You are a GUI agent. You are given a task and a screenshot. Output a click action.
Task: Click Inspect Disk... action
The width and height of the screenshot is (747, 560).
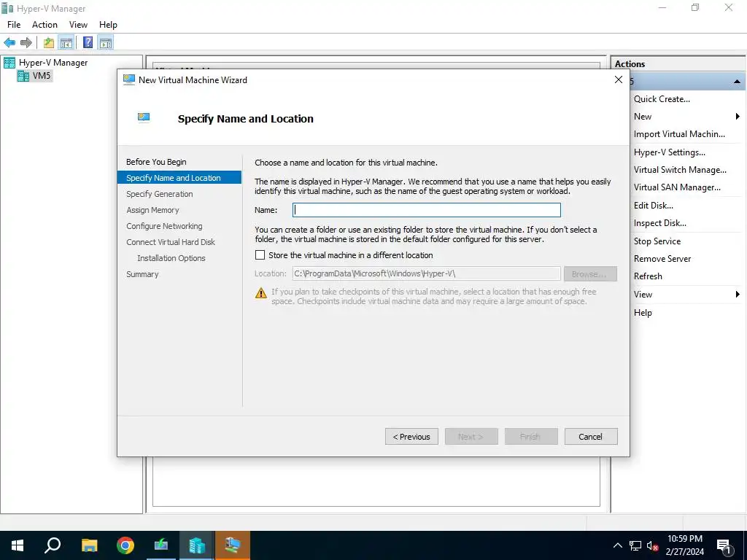coord(659,223)
